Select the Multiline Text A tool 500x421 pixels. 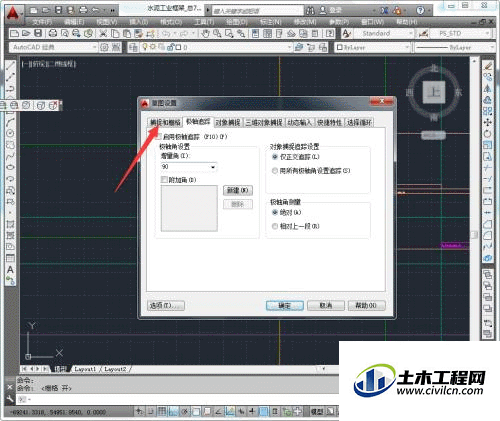[10, 270]
